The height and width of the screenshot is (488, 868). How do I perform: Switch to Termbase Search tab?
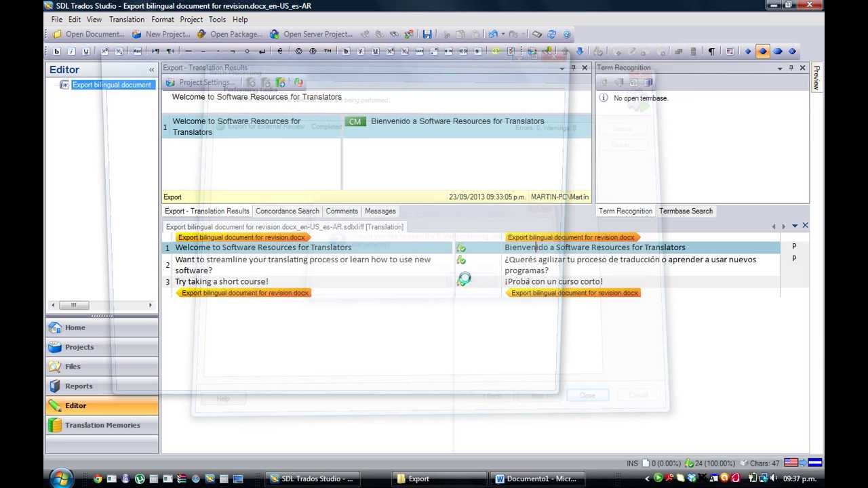[686, 211]
